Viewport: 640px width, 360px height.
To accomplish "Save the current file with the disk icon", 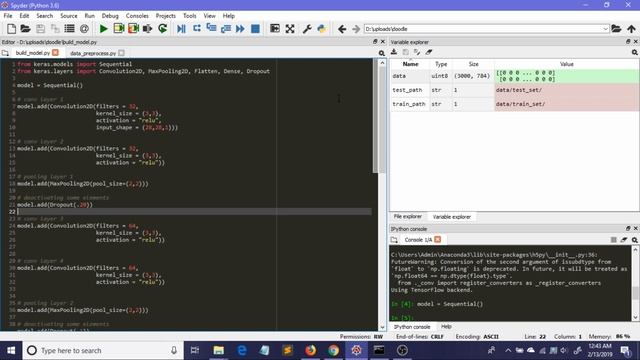I will coord(40,29).
